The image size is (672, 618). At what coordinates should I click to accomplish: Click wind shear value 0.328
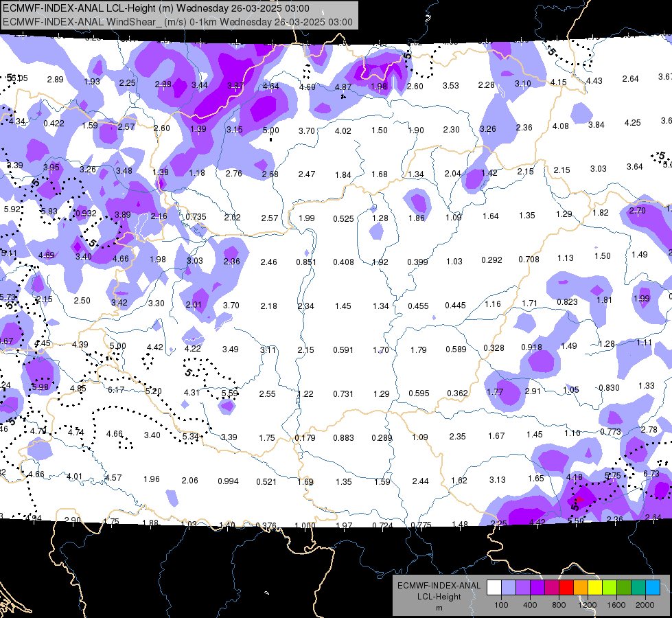(x=494, y=348)
